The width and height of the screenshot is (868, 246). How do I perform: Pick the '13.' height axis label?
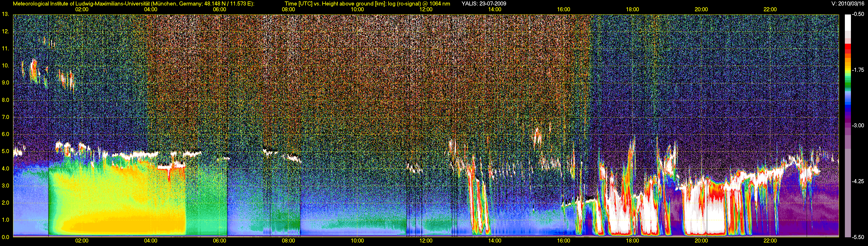pyautogui.click(x=5, y=14)
